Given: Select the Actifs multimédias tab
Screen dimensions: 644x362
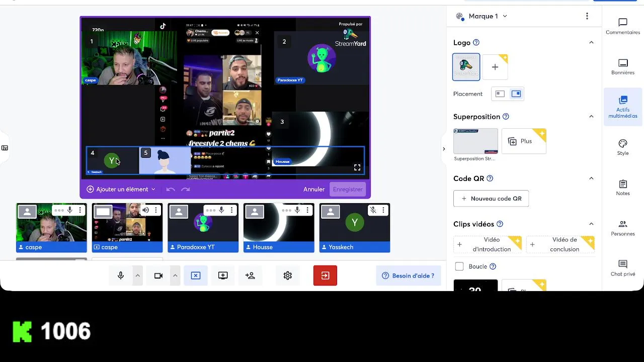Looking at the screenshot, I should 623,107.
